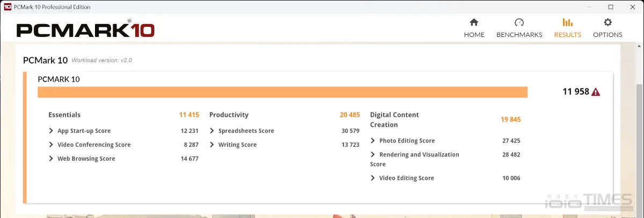Viewport: 644px width, 218px height.
Task: Click Rendering and Visualization value 28 482
Action: (x=511, y=154)
